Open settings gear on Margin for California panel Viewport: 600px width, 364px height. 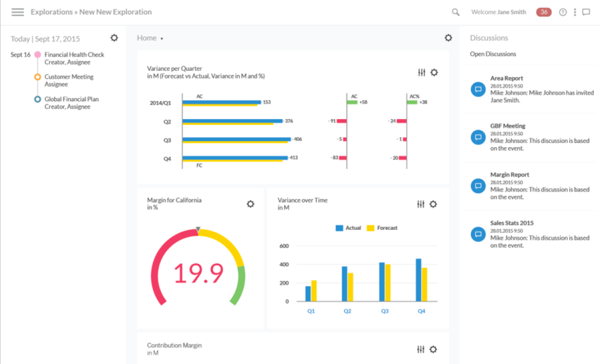[x=250, y=204]
